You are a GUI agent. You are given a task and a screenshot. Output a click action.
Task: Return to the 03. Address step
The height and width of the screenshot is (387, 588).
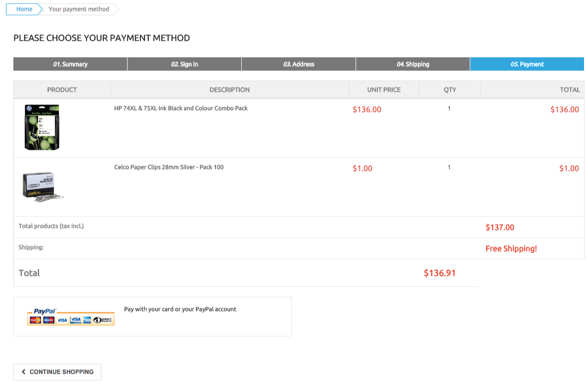[299, 64]
